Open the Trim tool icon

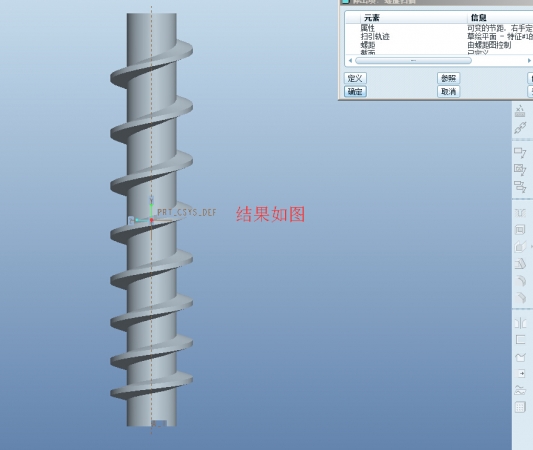click(x=520, y=357)
